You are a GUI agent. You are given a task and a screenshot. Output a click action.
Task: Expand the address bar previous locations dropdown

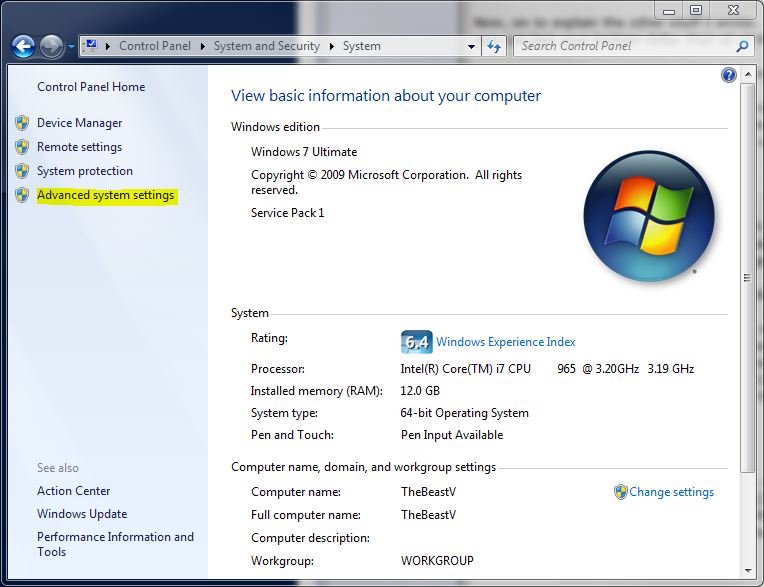[x=471, y=46]
